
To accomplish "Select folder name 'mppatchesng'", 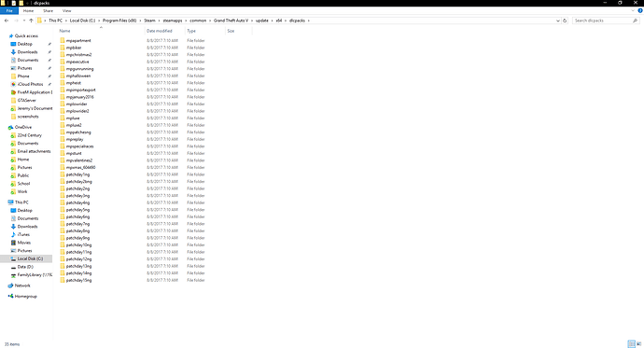I will (x=78, y=132).
